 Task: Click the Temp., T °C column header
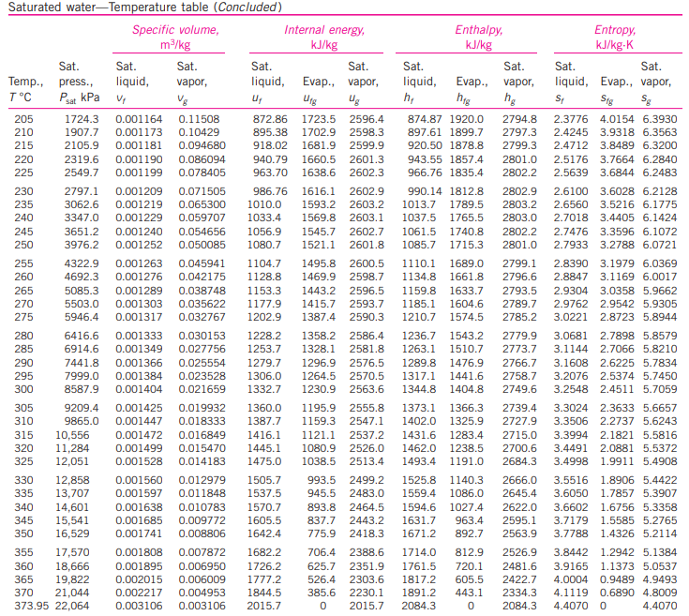click(26, 89)
